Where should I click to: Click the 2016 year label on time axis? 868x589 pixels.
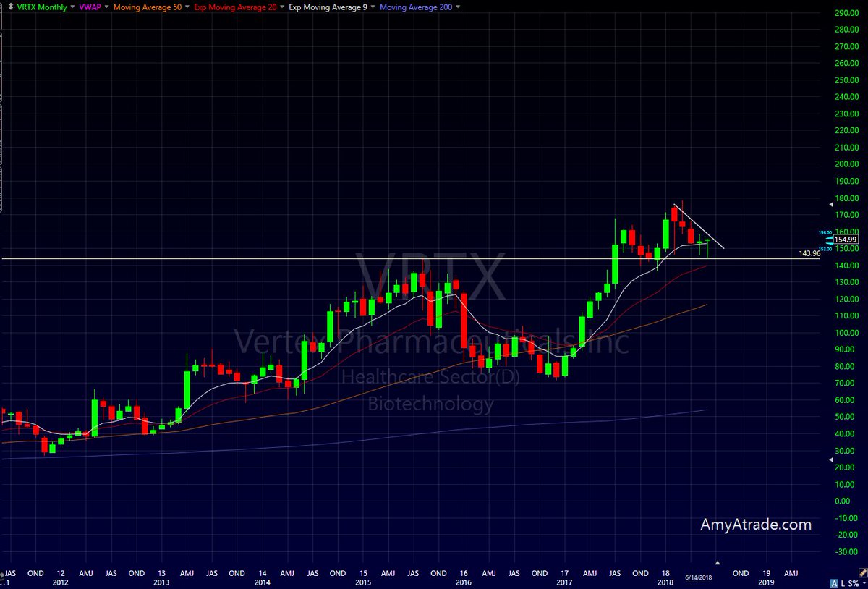point(463,582)
